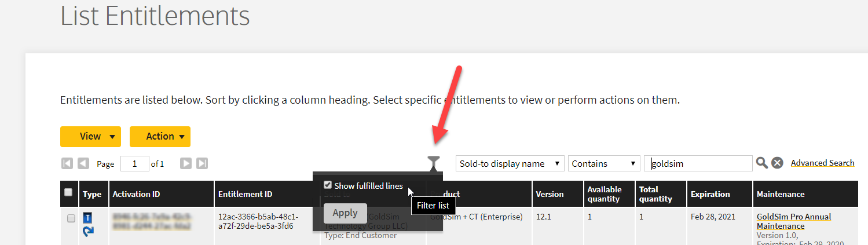Check the select-all header checkbox

tap(68, 192)
